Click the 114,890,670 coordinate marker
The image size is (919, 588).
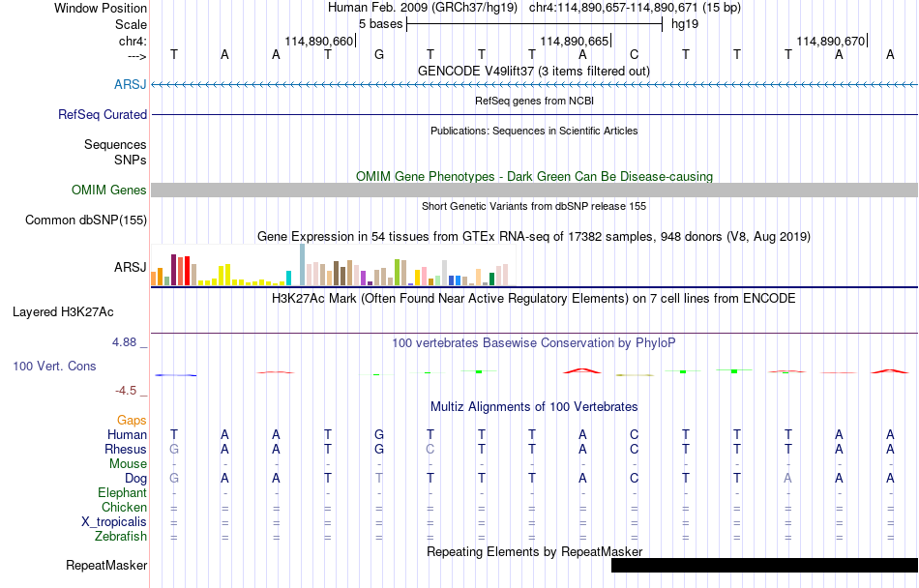click(x=831, y=41)
